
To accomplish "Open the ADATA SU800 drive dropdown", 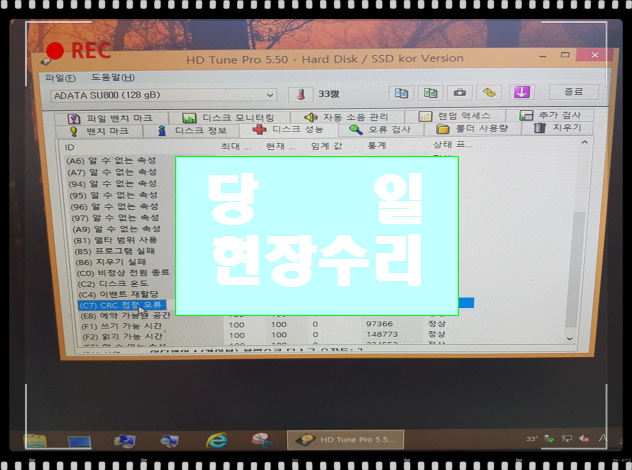I will pos(163,95).
